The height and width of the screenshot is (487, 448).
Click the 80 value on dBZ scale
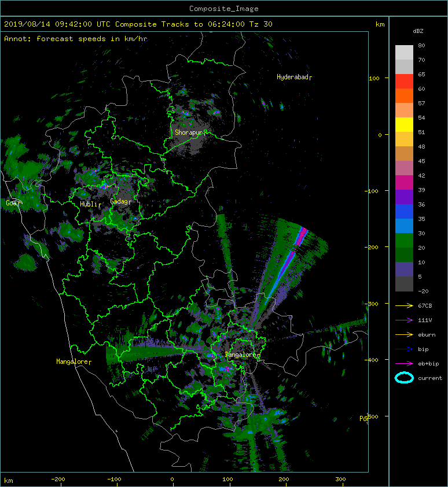coord(421,45)
